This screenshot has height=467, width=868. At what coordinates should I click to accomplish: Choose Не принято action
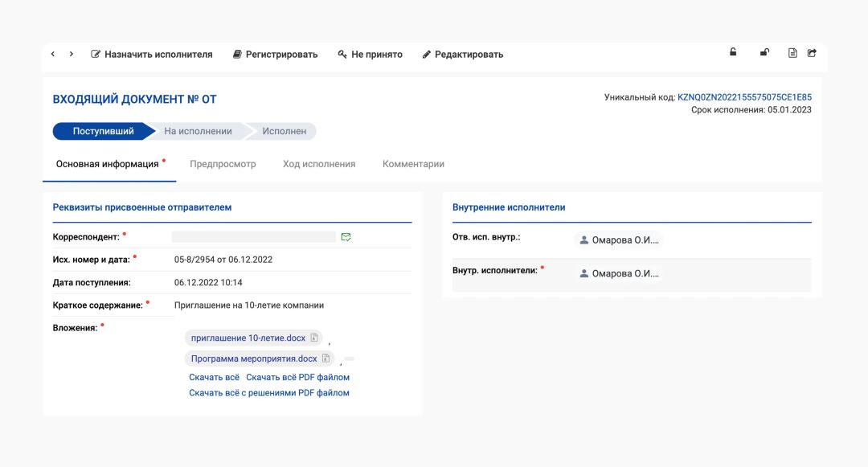(x=370, y=55)
